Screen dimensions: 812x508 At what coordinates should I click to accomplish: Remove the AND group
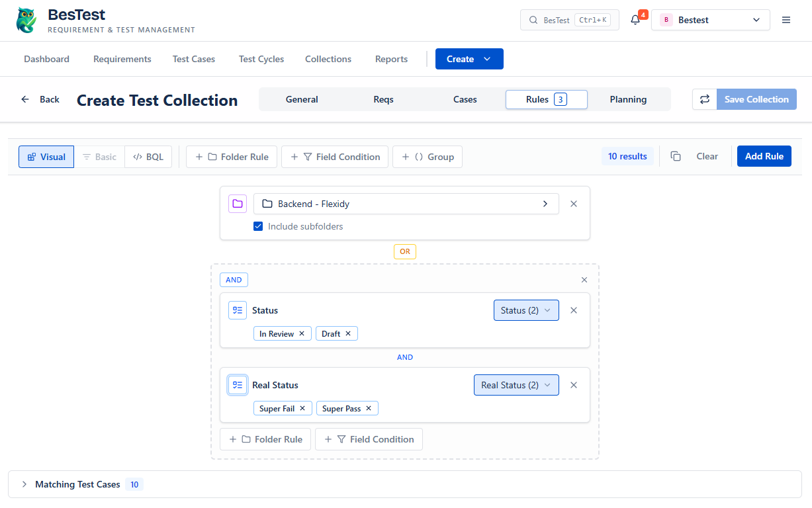(x=584, y=280)
